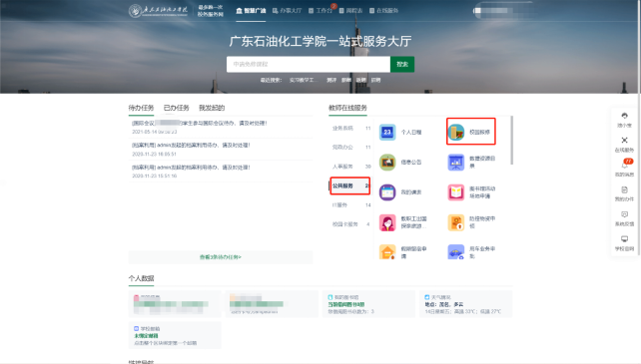Click the slogan text next to the logo
The width and height of the screenshot is (641, 364).
[x=211, y=11]
